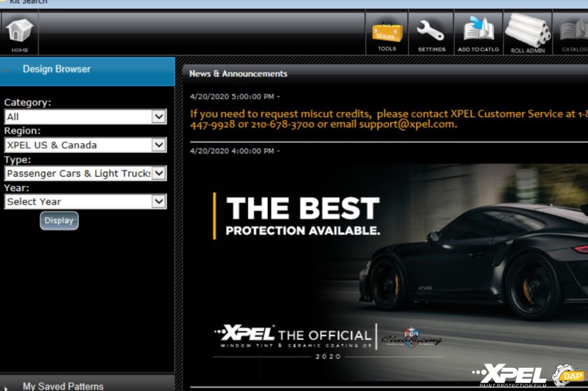
Task: Click the Home house icon
Action: click(x=19, y=32)
